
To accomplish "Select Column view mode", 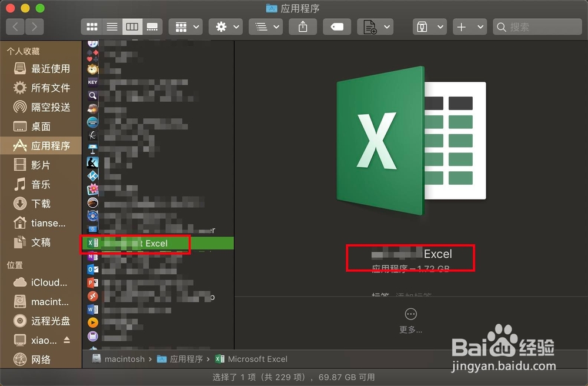I will pyautogui.click(x=132, y=26).
